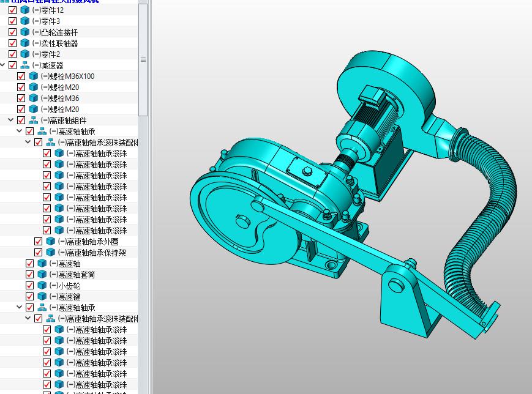Select the 柔性联轴器 label
The image size is (532, 394).
tap(55, 43)
